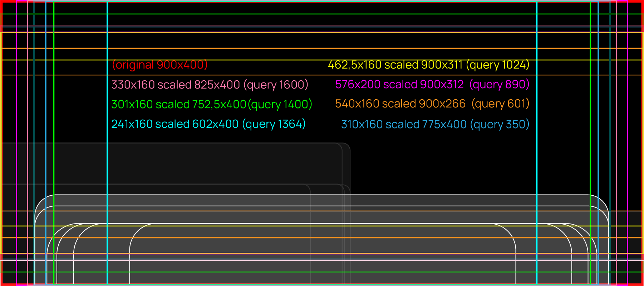Click "(query 350)" in the blue label

coord(500,124)
